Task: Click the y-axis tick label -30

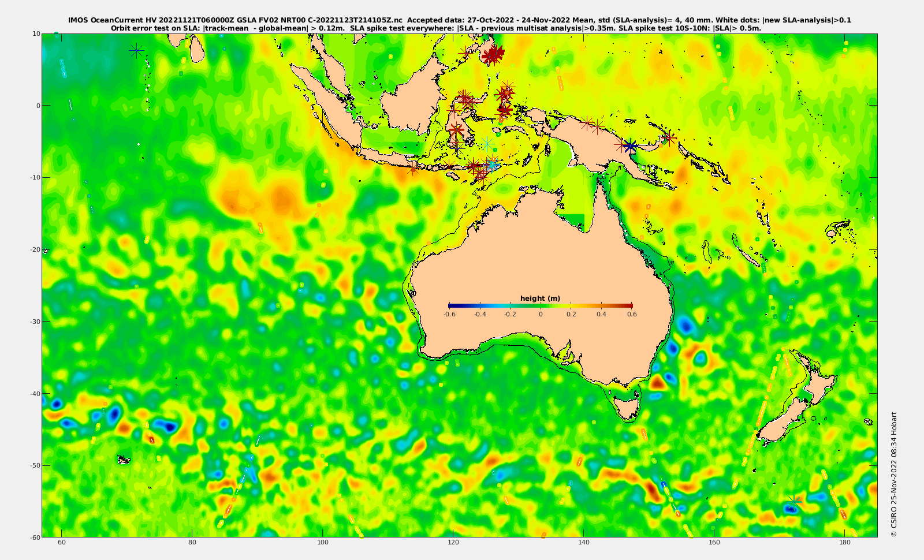Action: tap(35, 322)
